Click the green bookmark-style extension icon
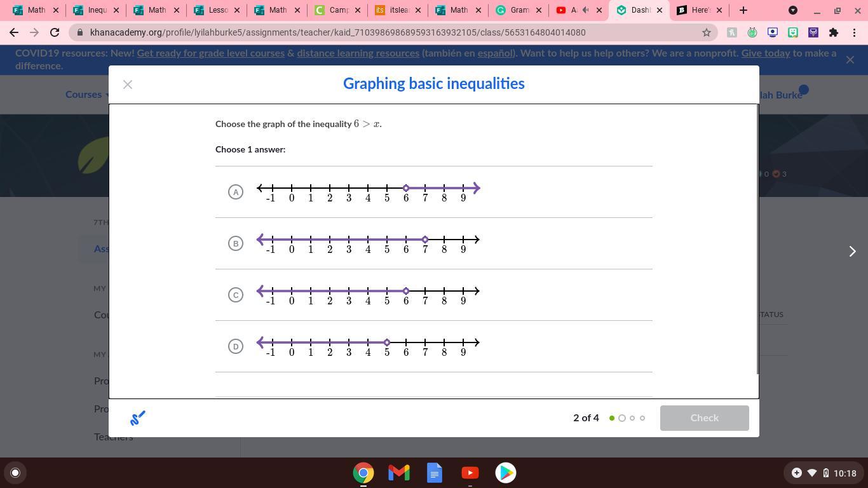 tap(793, 32)
